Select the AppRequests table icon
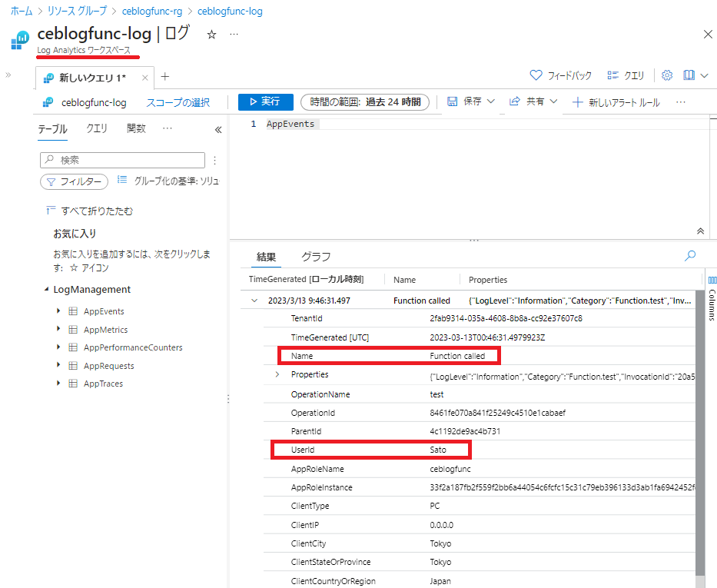The image size is (717, 588). (x=73, y=366)
